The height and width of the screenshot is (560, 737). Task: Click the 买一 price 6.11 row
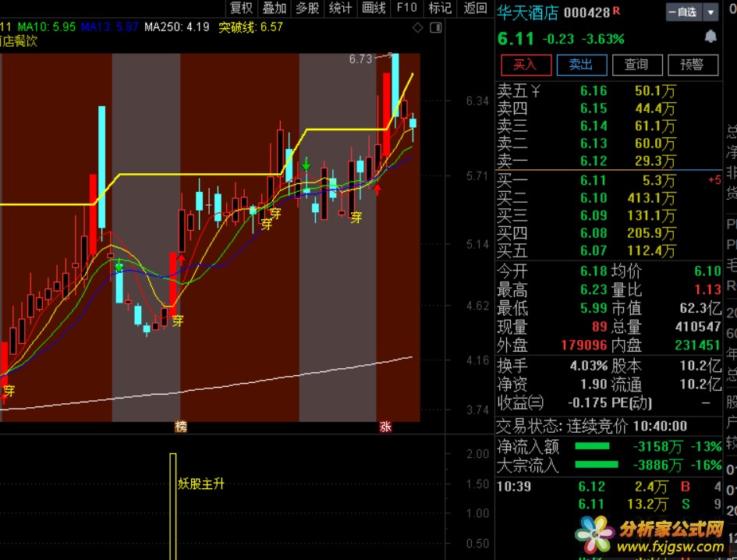pyautogui.click(x=608, y=180)
